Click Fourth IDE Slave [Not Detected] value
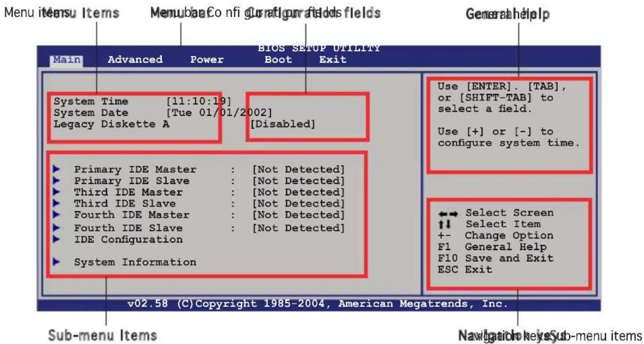Viewport: 644px width, 344px height. coord(299,227)
